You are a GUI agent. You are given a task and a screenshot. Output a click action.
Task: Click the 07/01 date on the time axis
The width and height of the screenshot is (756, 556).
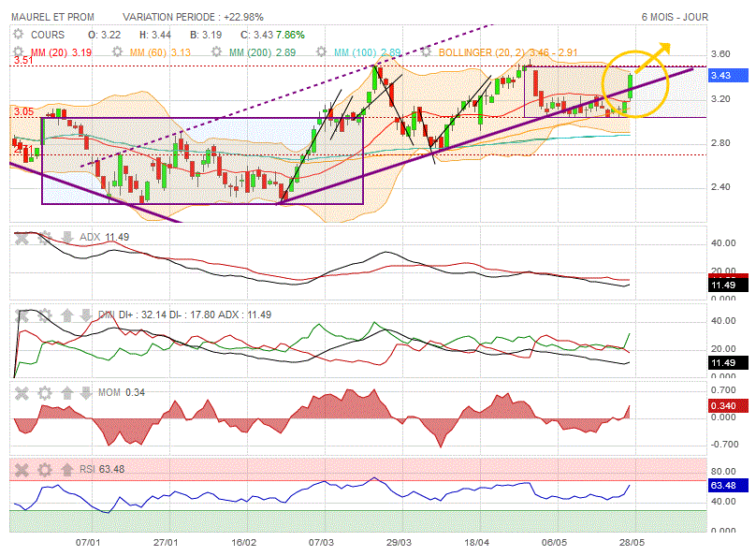88,543
